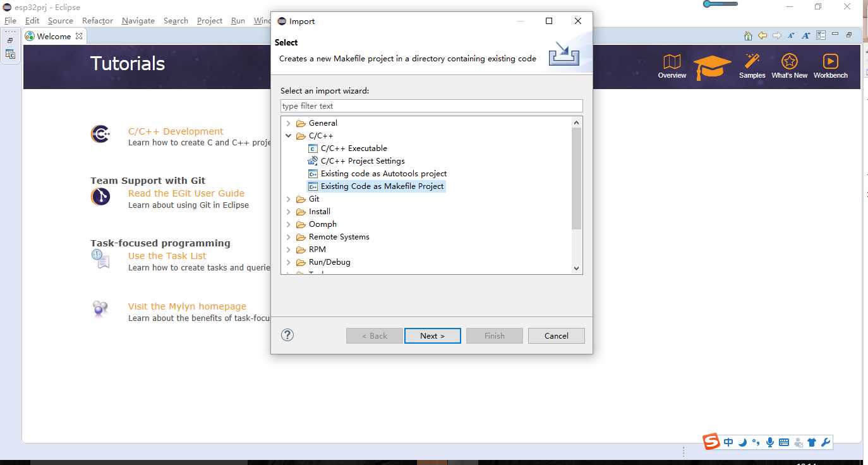Restore the Welcome view
Image resolution: width=868 pixels, height=465 pixels.
pyautogui.click(x=849, y=35)
